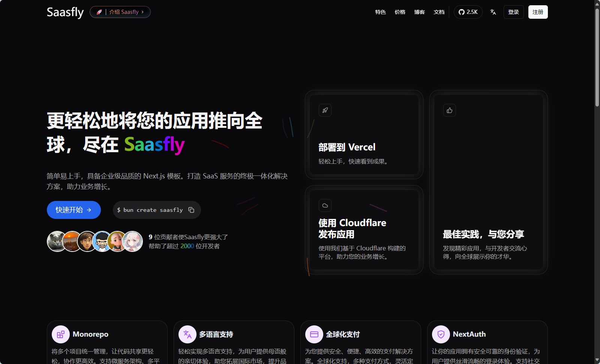Click the 快速开始 button
This screenshot has height=364, width=600.
pos(74,210)
